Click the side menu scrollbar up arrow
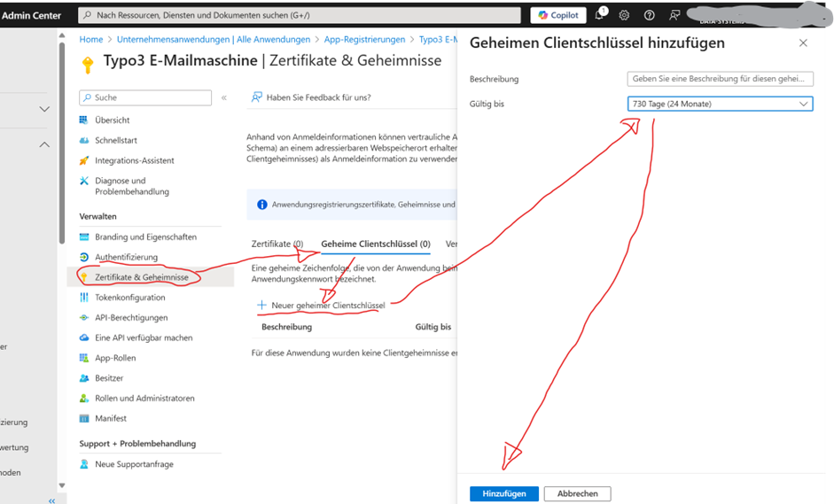The width and height of the screenshot is (834, 504). coord(62,35)
